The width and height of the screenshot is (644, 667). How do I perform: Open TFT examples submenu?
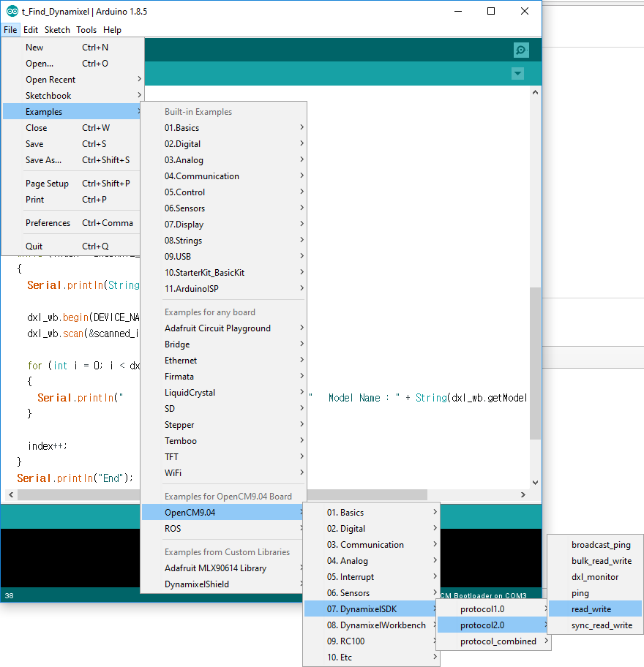tap(223, 457)
